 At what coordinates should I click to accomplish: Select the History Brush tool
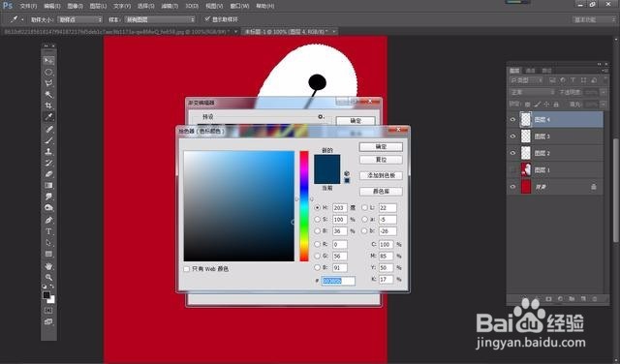(48, 163)
